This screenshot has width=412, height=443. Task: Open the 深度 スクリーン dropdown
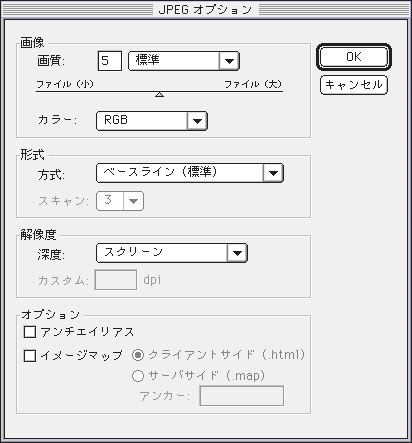(172, 253)
